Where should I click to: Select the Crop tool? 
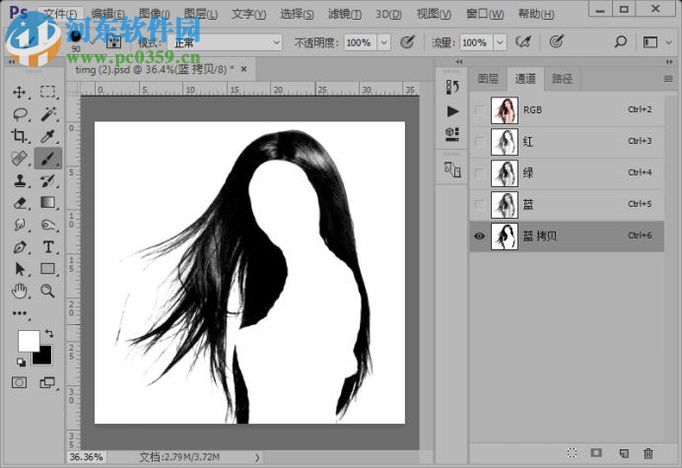[x=19, y=136]
